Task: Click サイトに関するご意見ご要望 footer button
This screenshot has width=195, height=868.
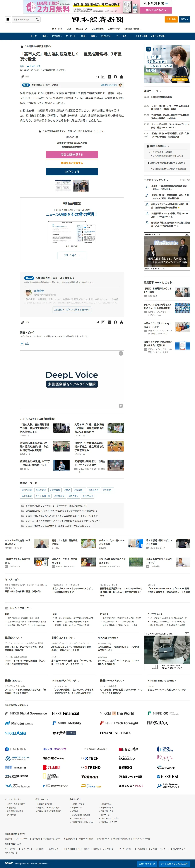Action: click(174, 863)
